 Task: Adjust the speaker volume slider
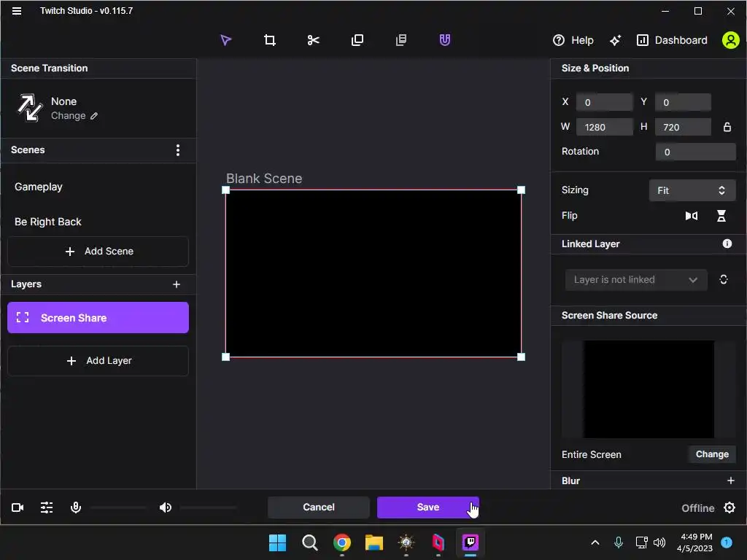point(208,507)
